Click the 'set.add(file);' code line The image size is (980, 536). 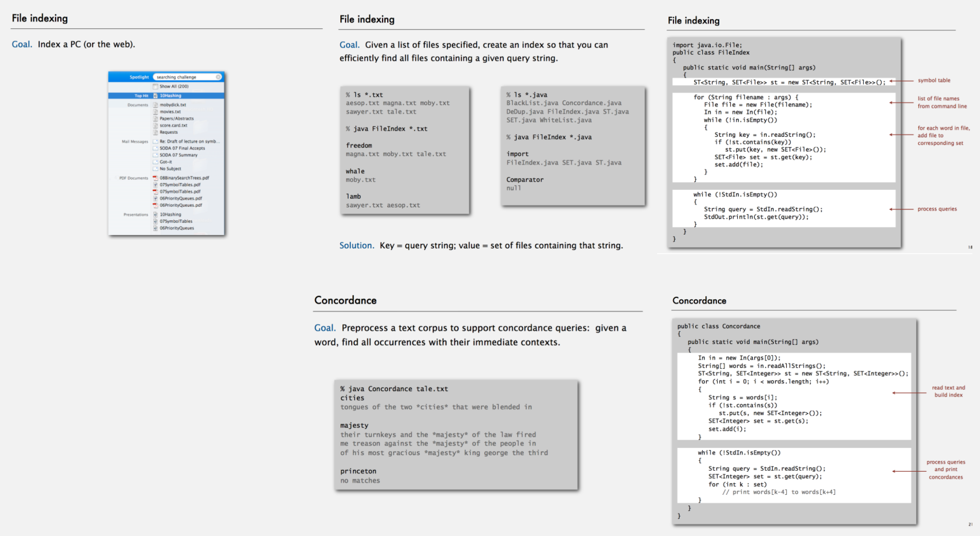739,165
